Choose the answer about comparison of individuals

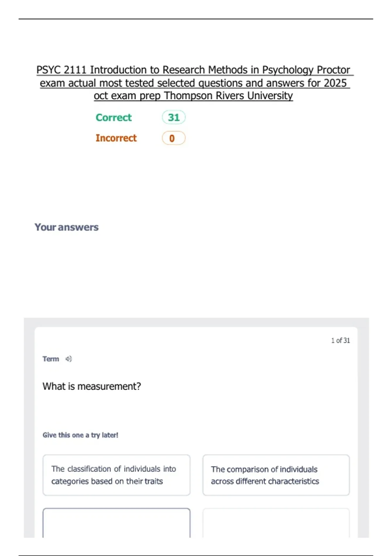(x=276, y=475)
